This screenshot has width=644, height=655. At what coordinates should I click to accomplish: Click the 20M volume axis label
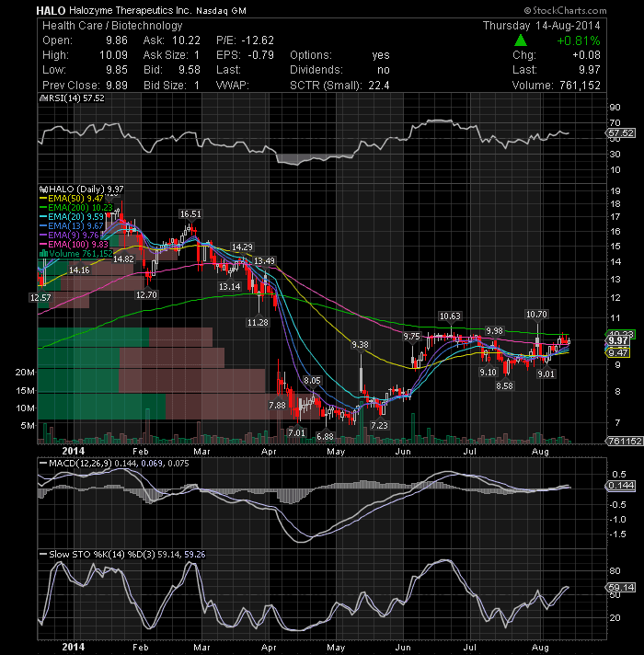(x=25, y=373)
